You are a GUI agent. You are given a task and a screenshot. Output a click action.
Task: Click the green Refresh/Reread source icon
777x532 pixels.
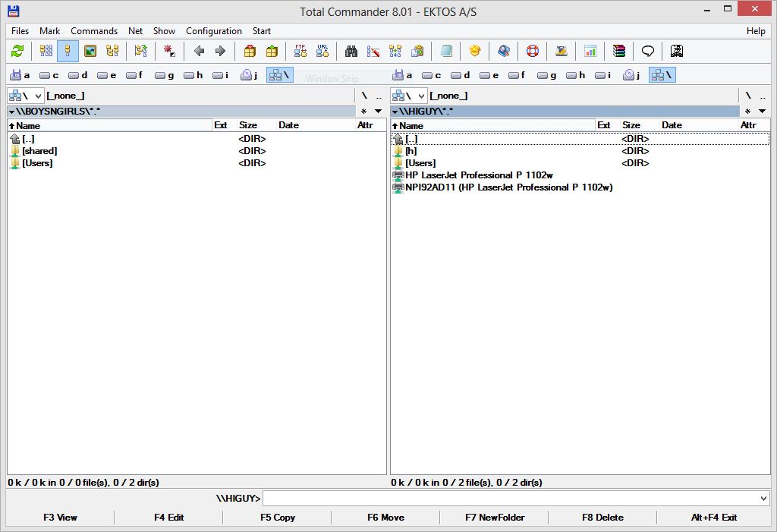(17, 51)
